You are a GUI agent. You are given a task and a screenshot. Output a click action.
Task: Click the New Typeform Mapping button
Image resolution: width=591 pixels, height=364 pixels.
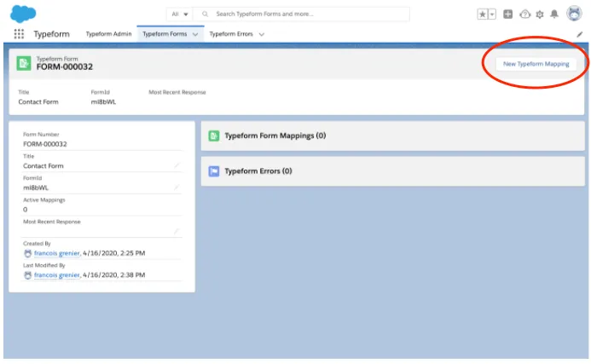click(x=536, y=64)
